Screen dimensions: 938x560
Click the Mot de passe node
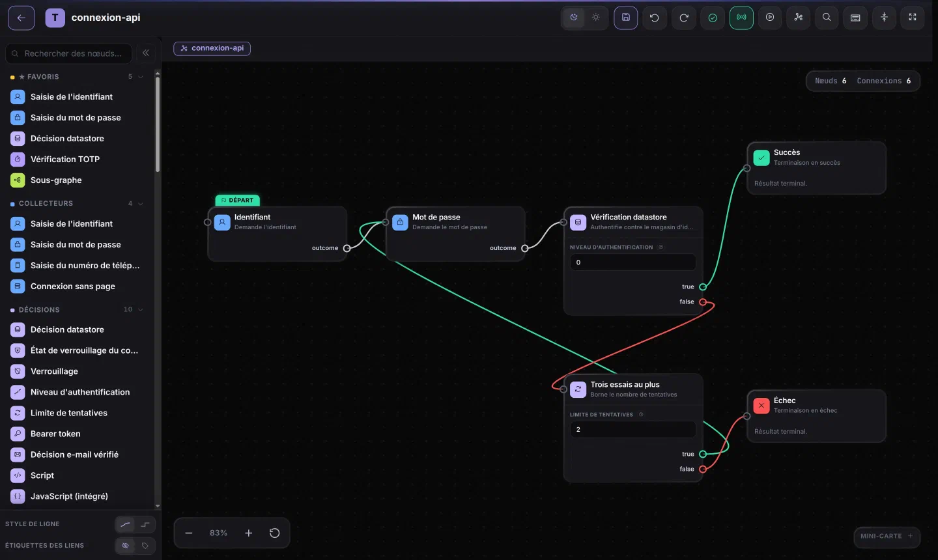[455, 234]
